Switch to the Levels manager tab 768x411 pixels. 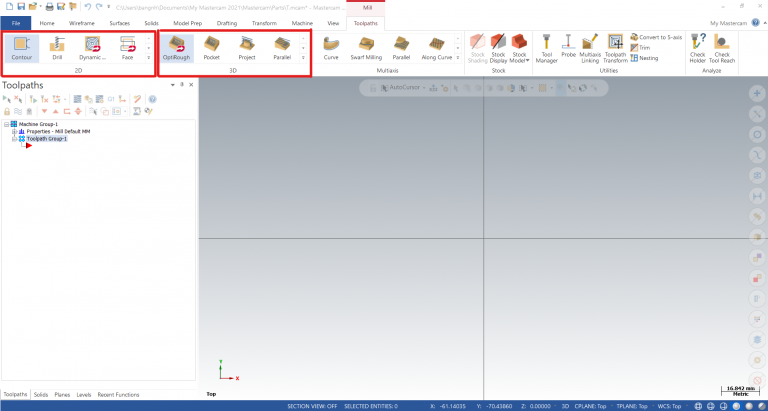(84, 394)
